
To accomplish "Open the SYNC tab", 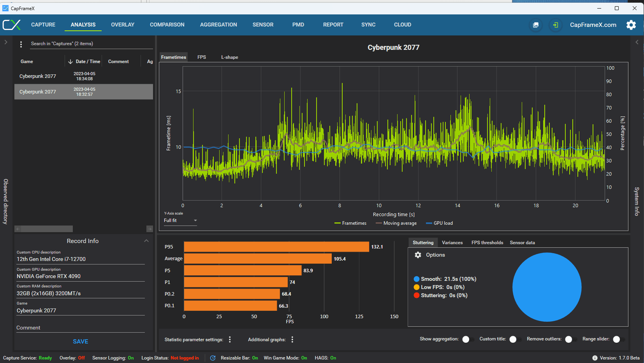I will pos(368,25).
